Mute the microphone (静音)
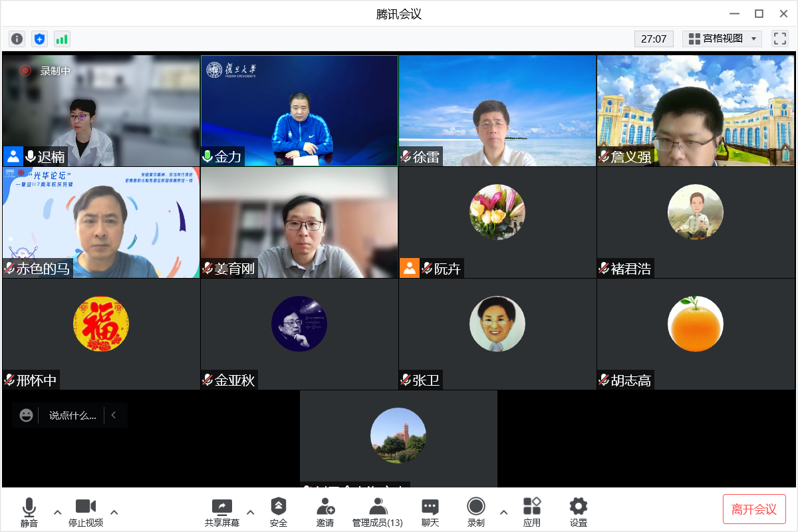798x532 pixels. point(29,512)
